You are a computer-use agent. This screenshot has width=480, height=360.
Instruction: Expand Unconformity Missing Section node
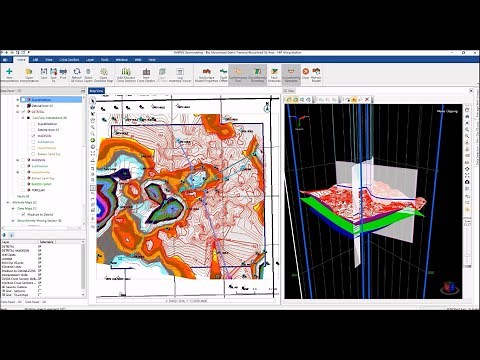13,220
